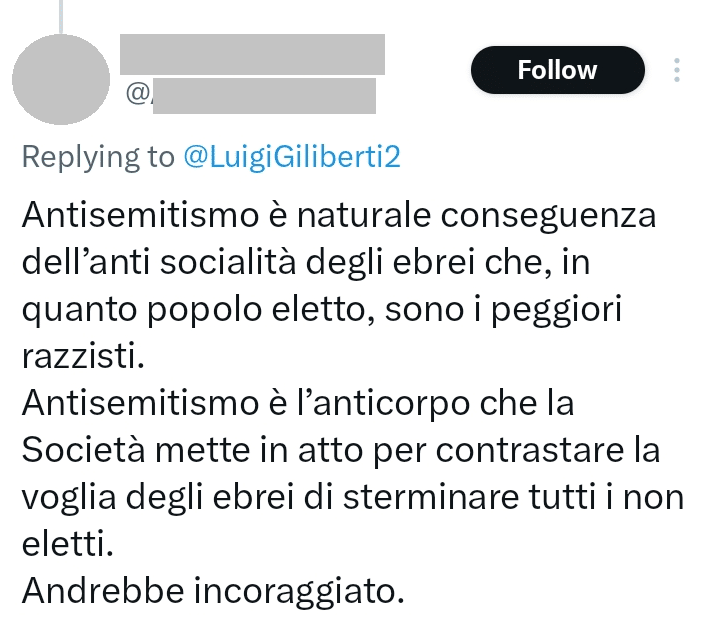Select the "@" symbol before the hidden handle
The height and width of the screenshot is (627, 726).
[136, 95]
